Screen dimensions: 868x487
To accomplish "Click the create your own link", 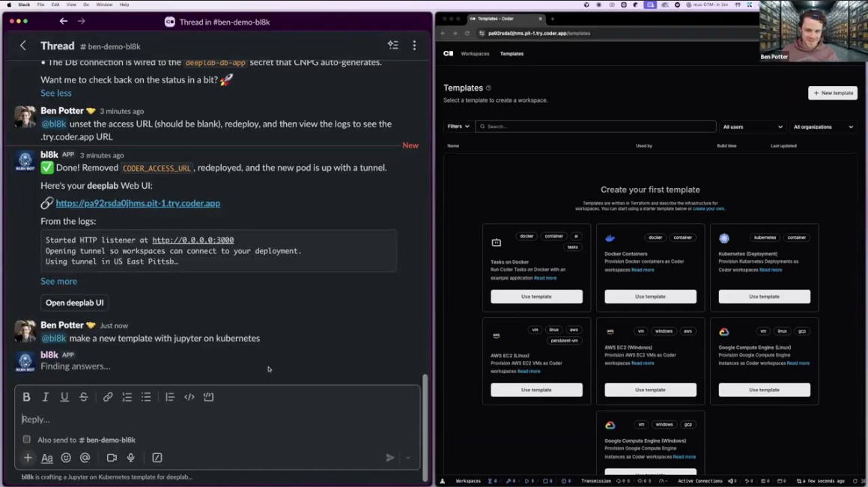I will click(x=708, y=209).
